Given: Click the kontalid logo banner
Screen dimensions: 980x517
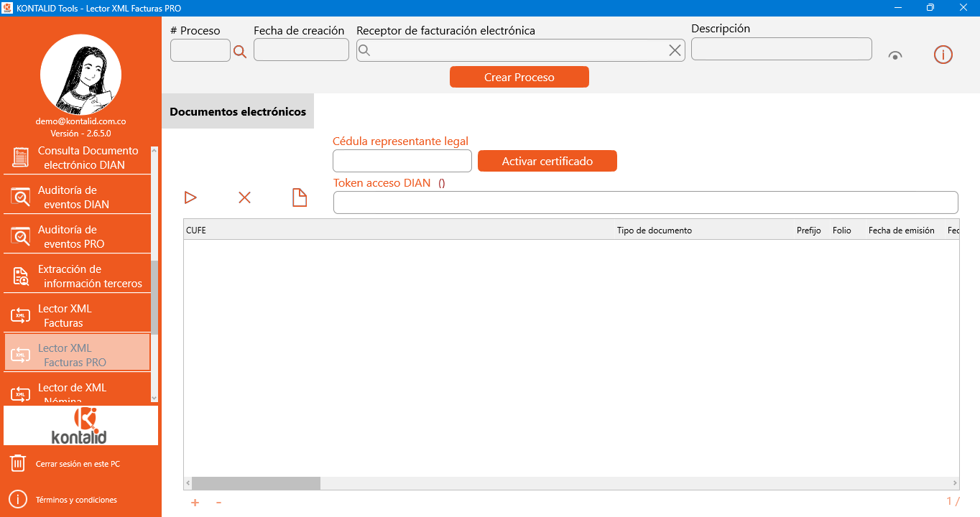Looking at the screenshot, I should (x=80, y=425).
